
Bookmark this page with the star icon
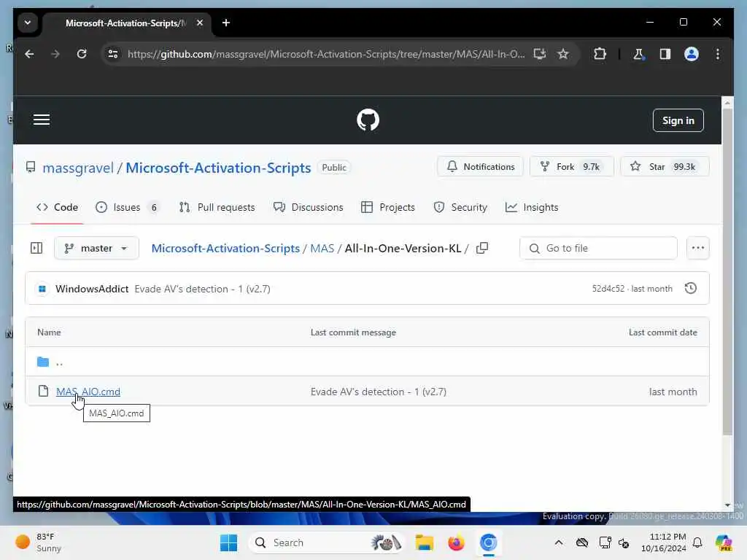[563, 54]
